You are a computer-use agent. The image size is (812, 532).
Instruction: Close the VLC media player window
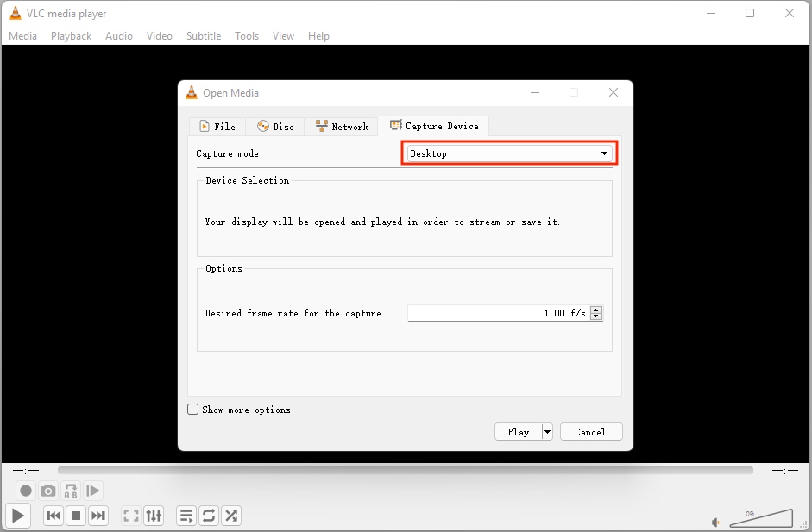pyautogui.click(x=790, y=13)
